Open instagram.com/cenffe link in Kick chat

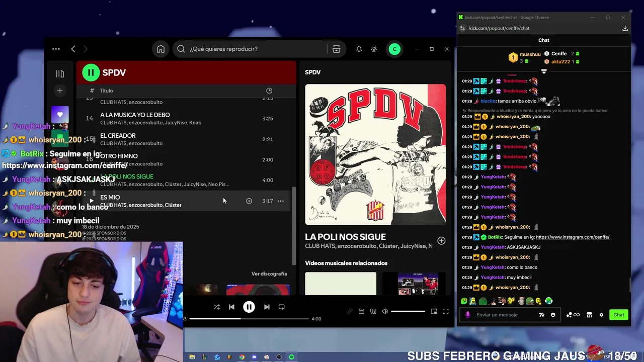tap(573, 237)
